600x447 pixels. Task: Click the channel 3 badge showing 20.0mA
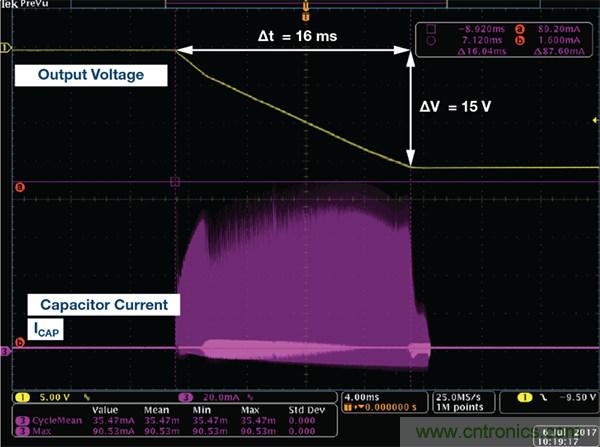click(209, 398)
